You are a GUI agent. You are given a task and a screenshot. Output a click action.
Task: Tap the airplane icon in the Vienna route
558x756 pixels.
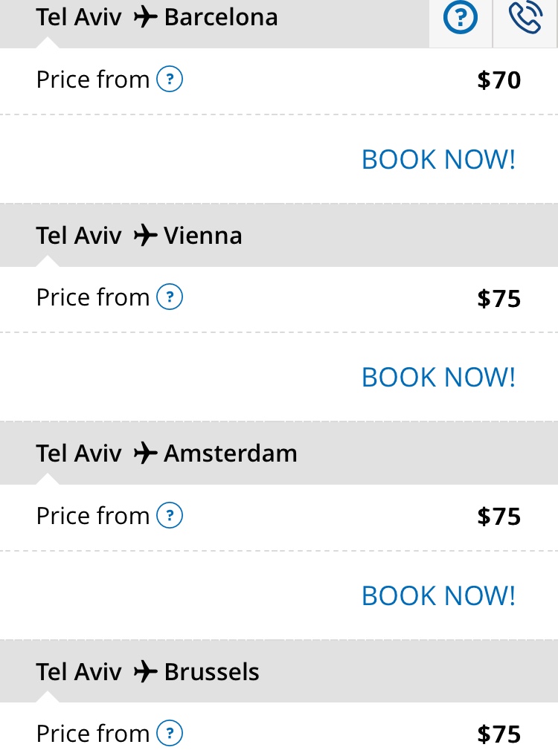point(145,236)
